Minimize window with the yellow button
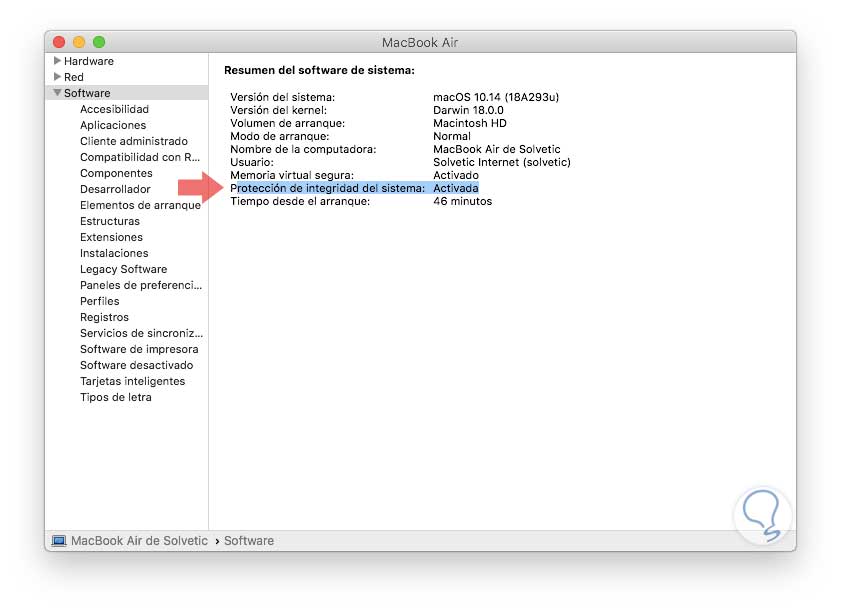This screenshot has width=841, height=610. (79, 42)
